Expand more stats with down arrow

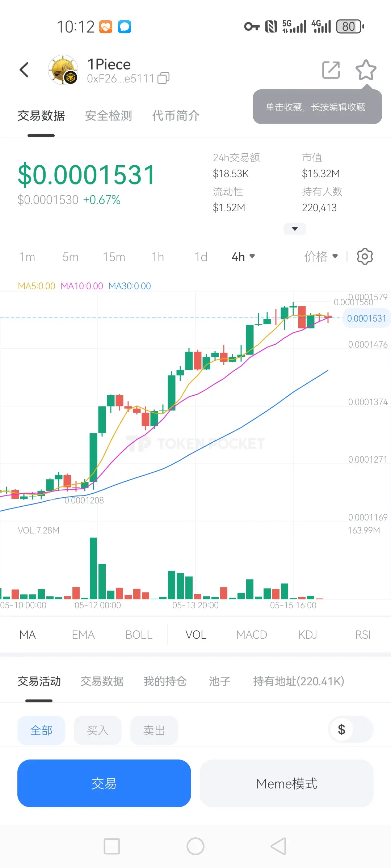pyautogui.click(x=295, y=229)
